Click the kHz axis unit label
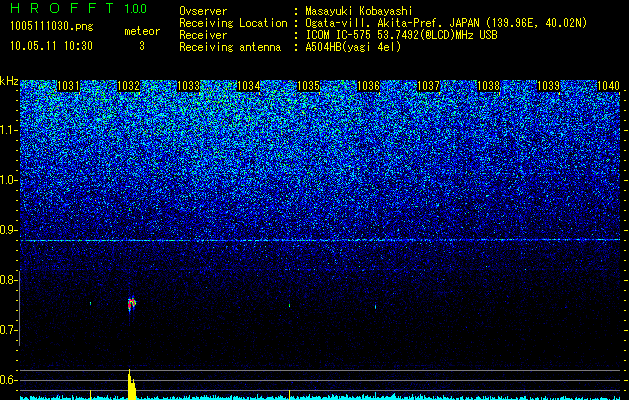This screenshot has width=629, height=400. tap(9, 81)
